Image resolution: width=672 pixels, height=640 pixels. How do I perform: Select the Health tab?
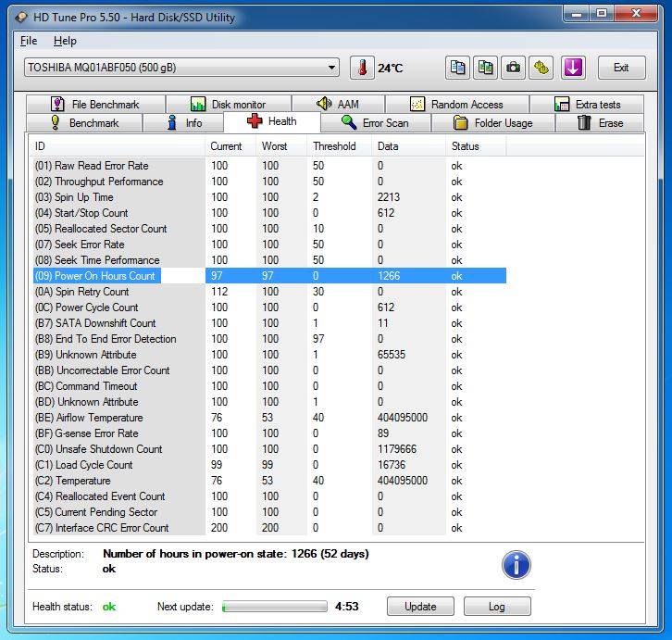click(272, 122)
